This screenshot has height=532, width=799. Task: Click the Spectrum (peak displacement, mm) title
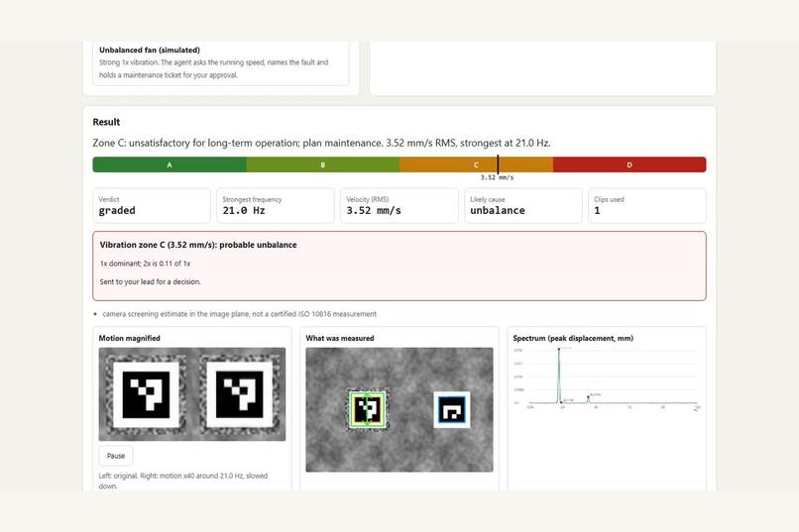point(573,338)
